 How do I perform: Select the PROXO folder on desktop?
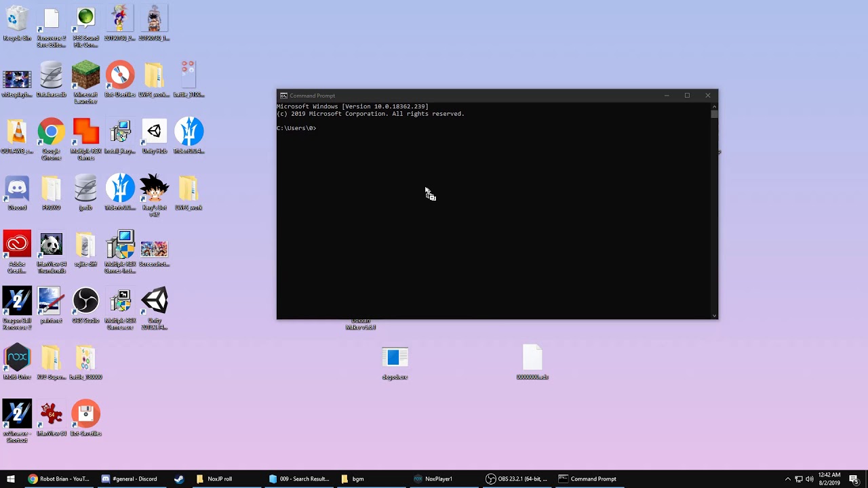click(x=52, y=192)
